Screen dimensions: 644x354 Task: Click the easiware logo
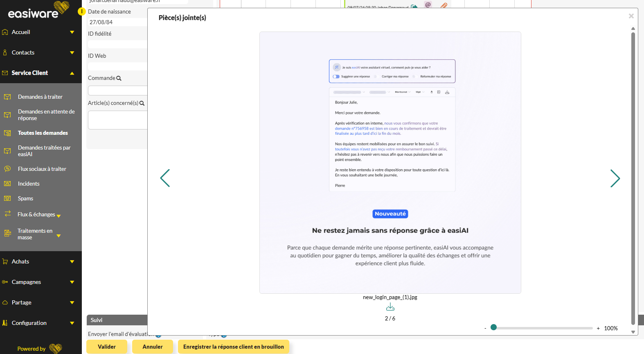tap(38, 10)
